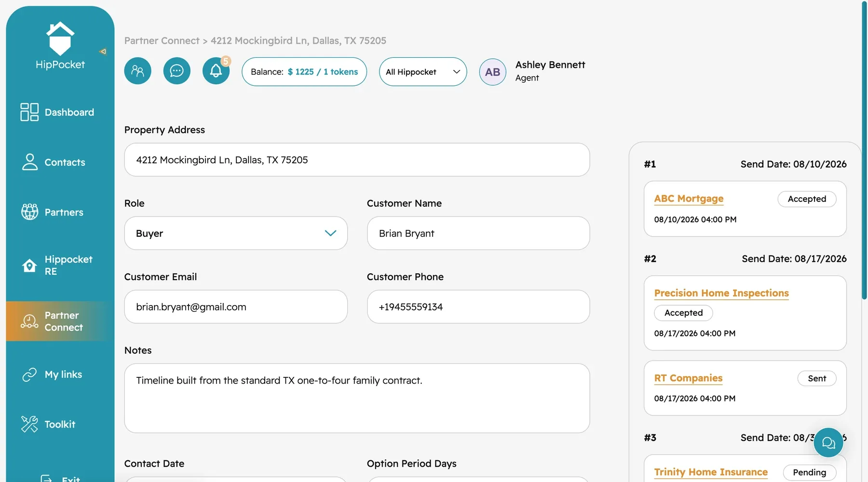Click the Partner Connect breadcrumb

162,40
